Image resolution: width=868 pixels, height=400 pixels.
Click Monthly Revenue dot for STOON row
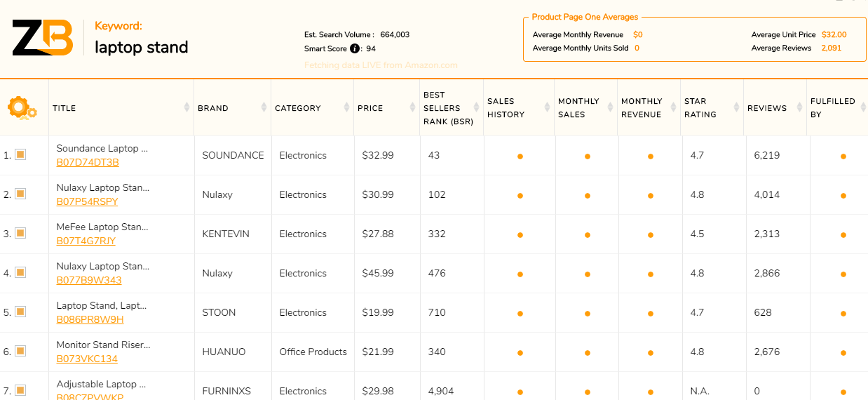click(x=650, y=314)
